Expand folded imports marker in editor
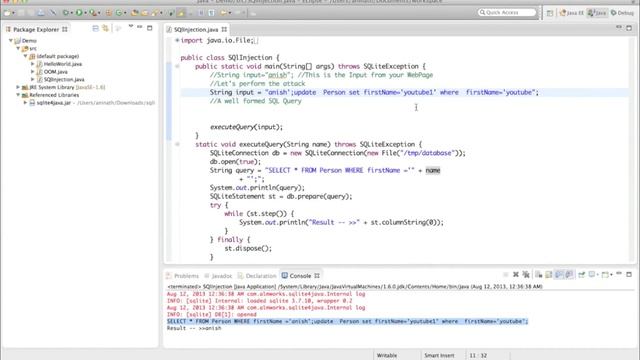The image size is (640, 360). click(x=177, y=40)
